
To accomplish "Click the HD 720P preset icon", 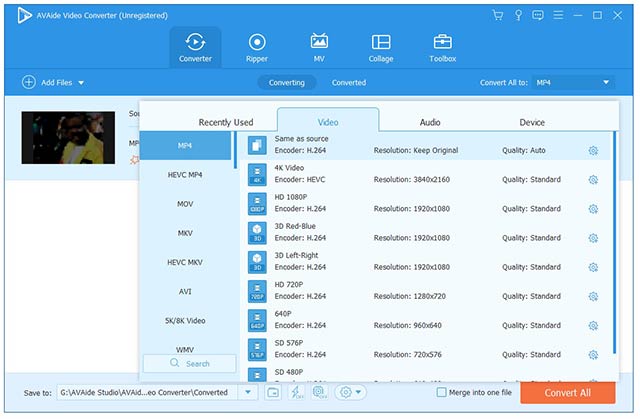I will [257, 291].
